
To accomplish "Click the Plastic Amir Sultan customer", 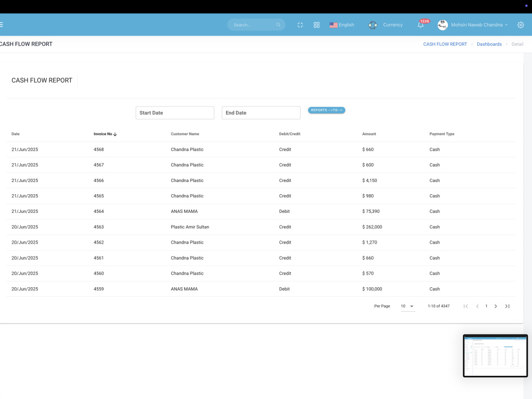I will pyautogui.click(x=190, y=227).
